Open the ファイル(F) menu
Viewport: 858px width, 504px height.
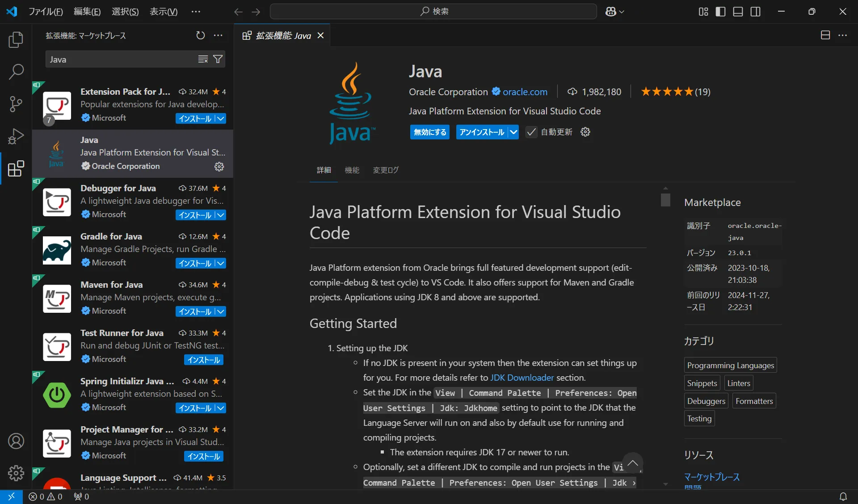tap(46, 12)
